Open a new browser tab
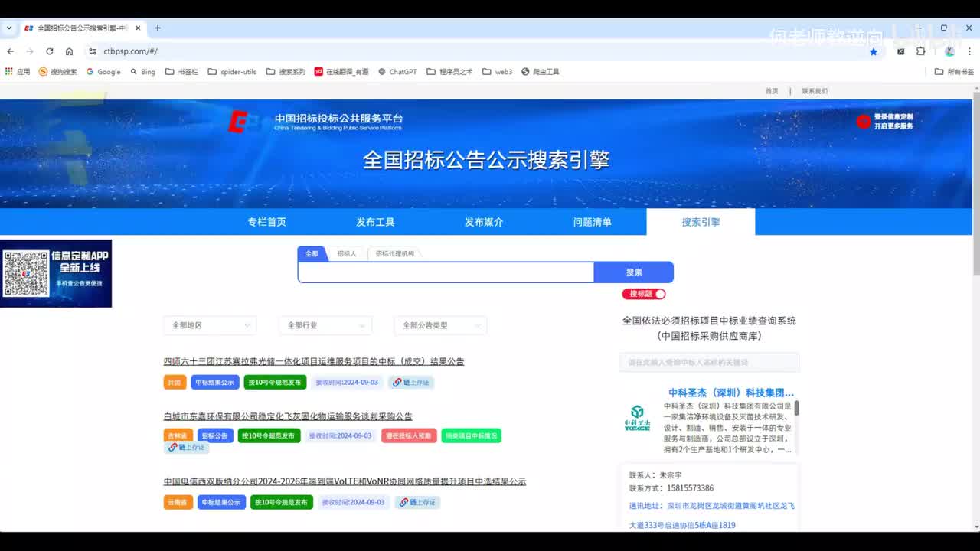Image resolution: width=980 pixels, height=551 pixels. (158, 28)
